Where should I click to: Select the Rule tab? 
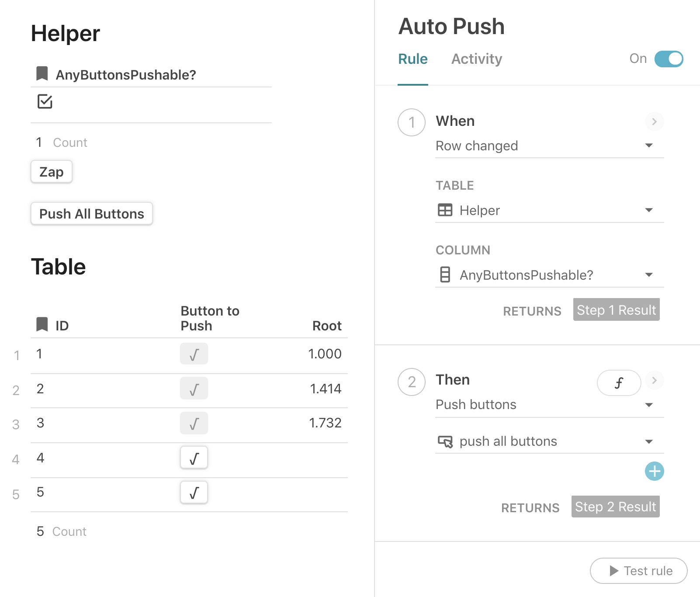(x=412, y=59)
